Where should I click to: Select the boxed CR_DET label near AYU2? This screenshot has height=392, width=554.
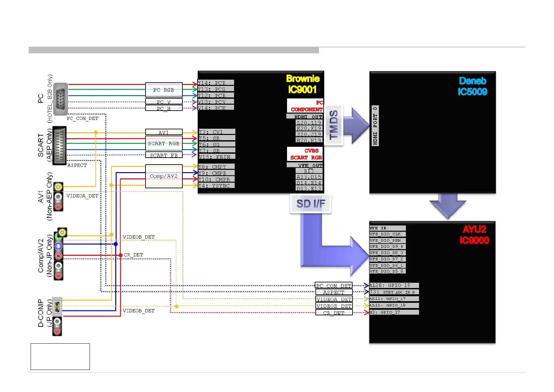(334, 312)
